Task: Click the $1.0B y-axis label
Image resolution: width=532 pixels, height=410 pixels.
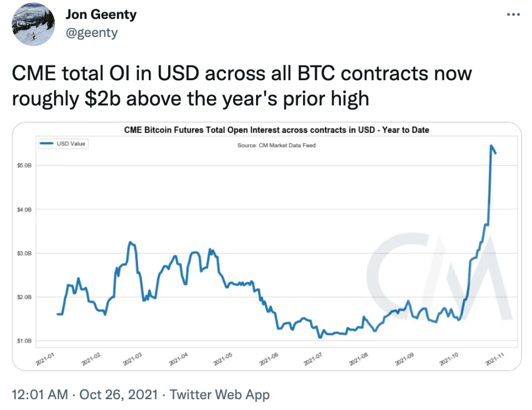Action: pyautogui.click(x=24, y=341)
